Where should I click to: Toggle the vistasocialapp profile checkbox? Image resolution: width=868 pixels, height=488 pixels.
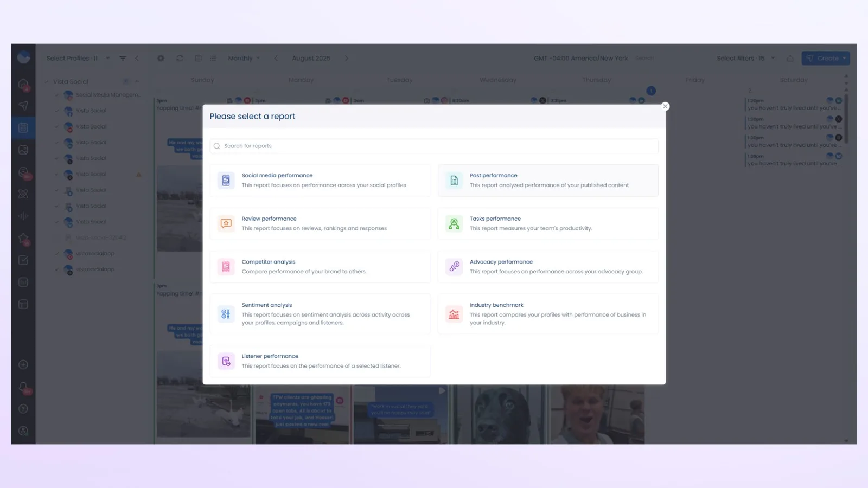pos(57,254)
